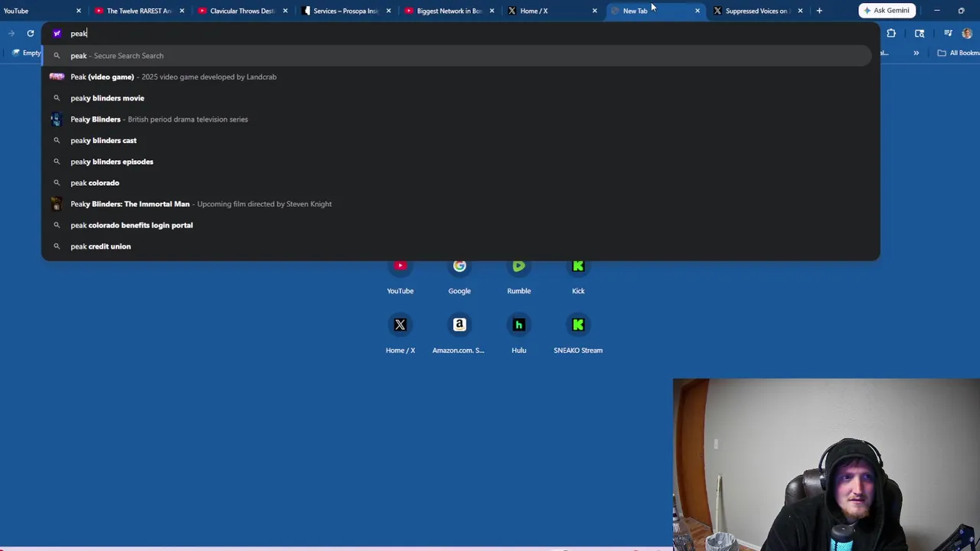Click the Peak video game suggestion thumbnail
The image size is (980, 551).
[x=57, y=77]
